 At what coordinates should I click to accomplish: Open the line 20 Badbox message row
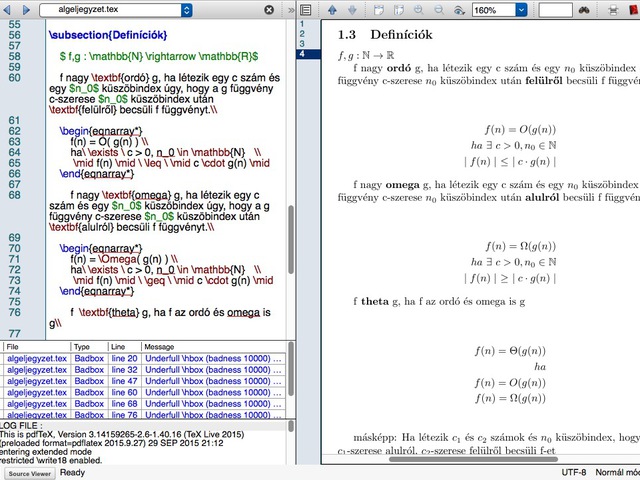pyautogui.click(x=213, y=358)
